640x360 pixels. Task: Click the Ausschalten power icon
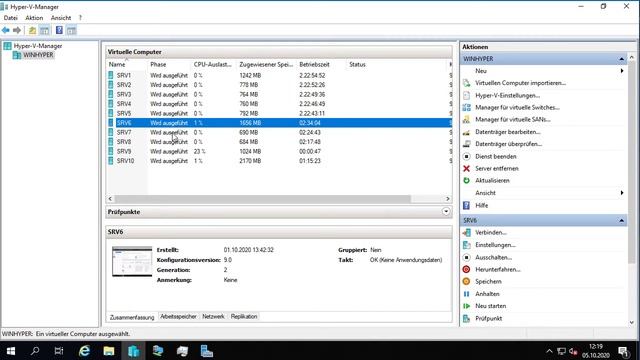point(467,257)
